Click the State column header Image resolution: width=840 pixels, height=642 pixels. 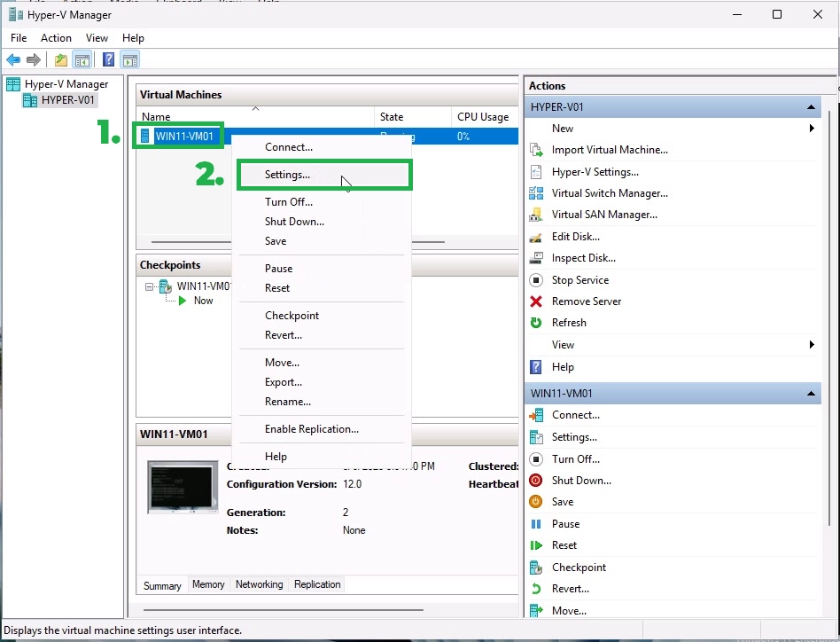click(x=413, y=117)
